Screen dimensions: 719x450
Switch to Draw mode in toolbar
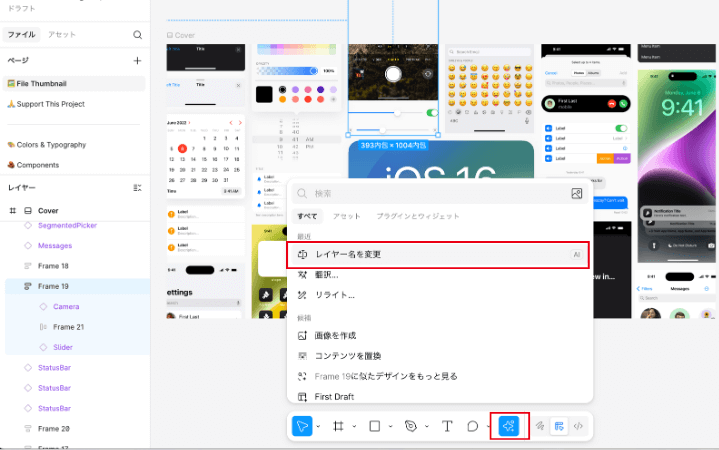540,426
